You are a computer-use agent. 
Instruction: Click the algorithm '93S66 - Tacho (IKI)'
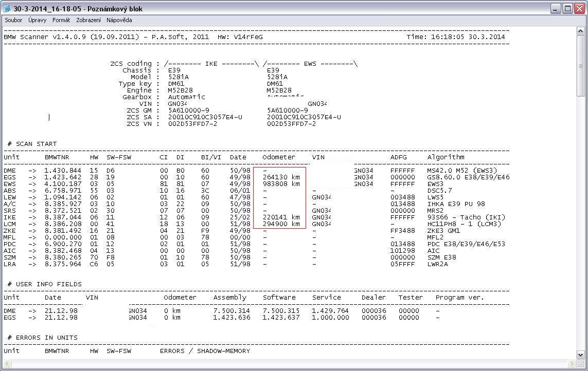click(466, 217)
